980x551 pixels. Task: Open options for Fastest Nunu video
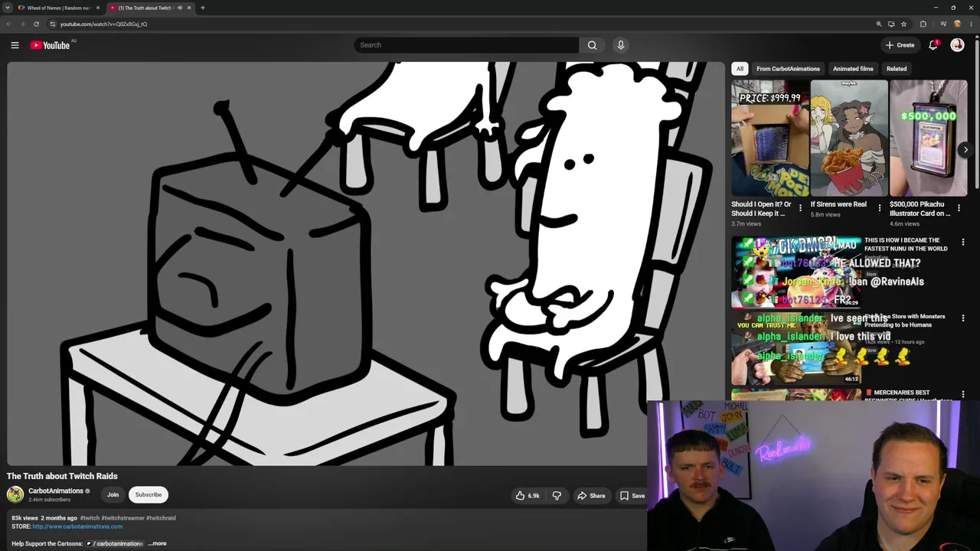pyautogui.click(x=963, y=242)
